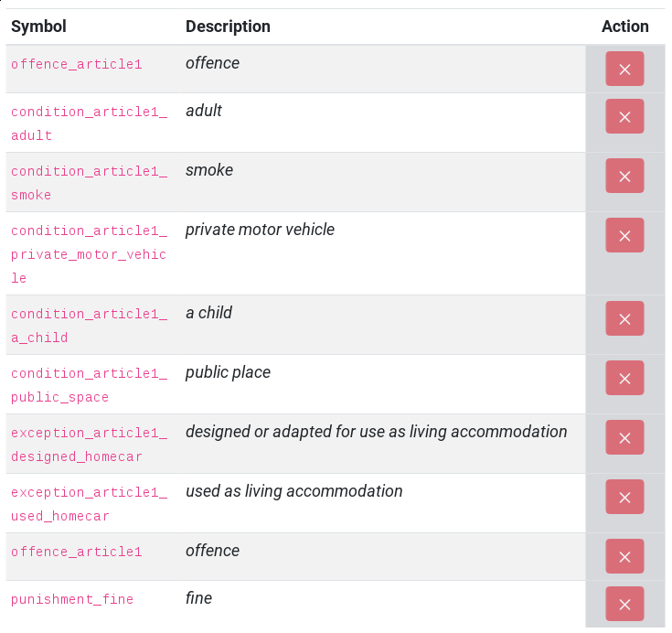Remove the condition_article1_smoke entry
This screenshot has width=672, height=633.
click(x=624, y=177)
